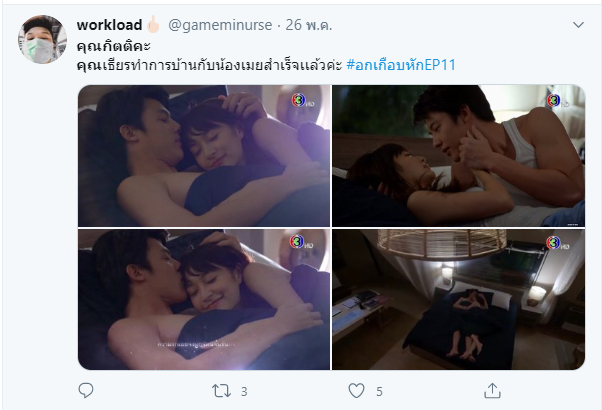View the bottom-left forehead kiss photo
The image size is (602, 410).
pos(204,299)
